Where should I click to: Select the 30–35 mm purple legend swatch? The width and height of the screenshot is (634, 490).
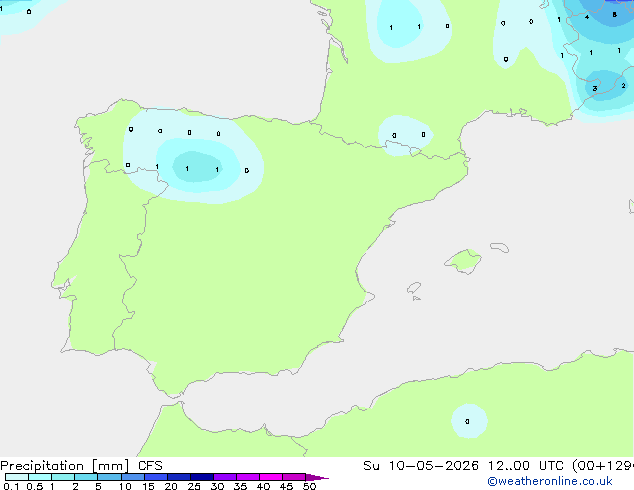tap(225, 477)
